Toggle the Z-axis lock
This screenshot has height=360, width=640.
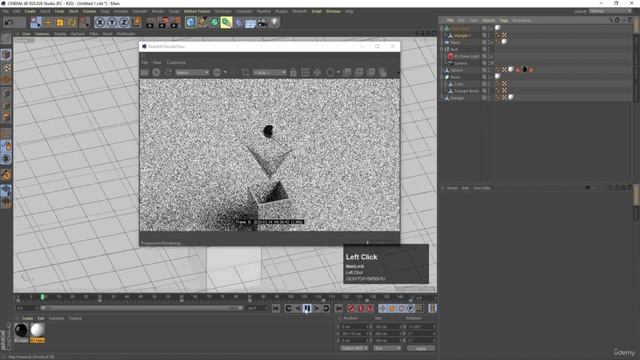(124, 22)
